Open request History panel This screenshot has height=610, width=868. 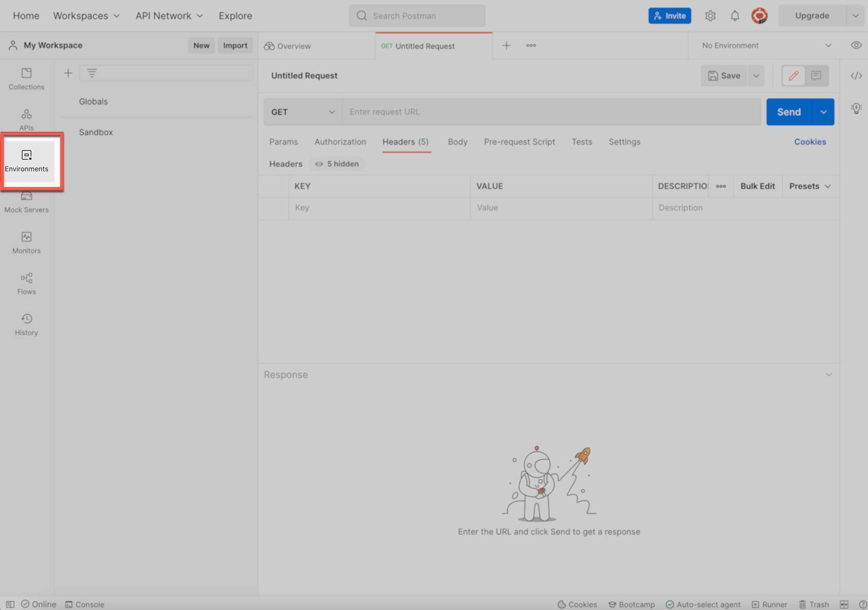click(26, 324)
